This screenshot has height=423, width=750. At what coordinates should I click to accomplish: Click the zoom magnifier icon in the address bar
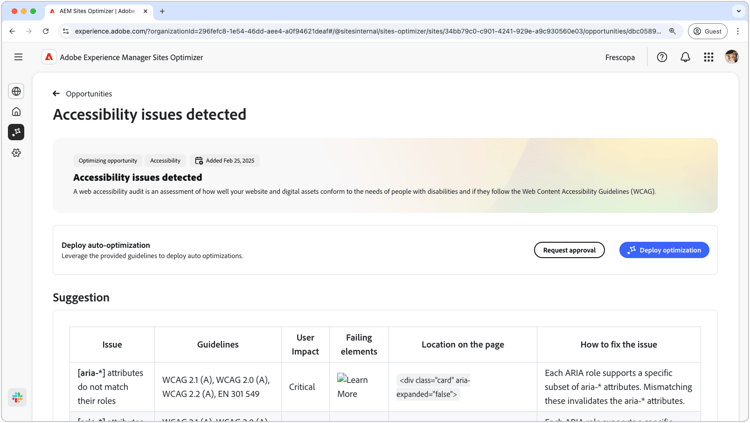(x=672, y=31)
